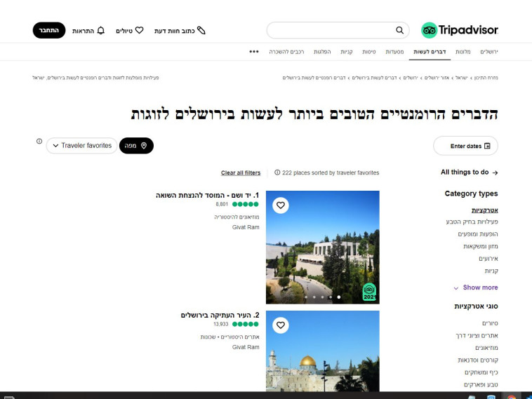Select the קניות category in the sidebar
Screen dimensions: 532x399
[x=491, y=271]
